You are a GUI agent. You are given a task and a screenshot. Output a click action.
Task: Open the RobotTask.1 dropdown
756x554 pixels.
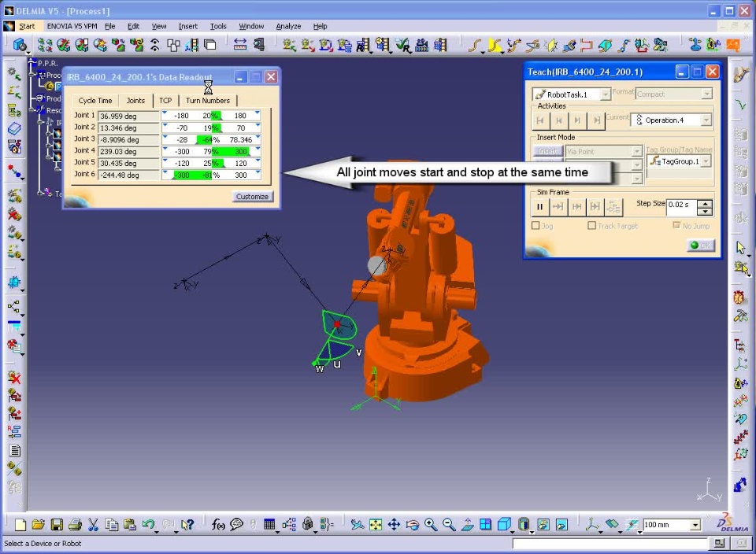[x=605, y=94]
